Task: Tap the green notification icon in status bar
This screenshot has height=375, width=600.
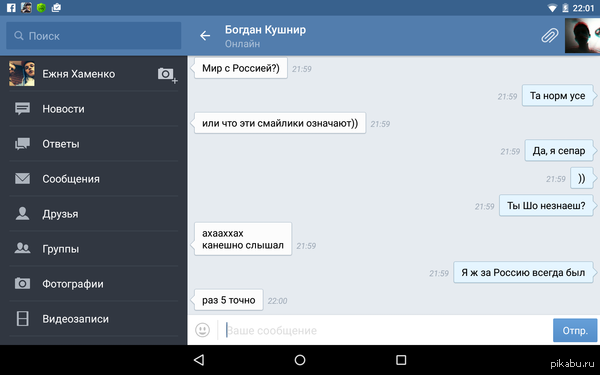Action: pos(41,7)
